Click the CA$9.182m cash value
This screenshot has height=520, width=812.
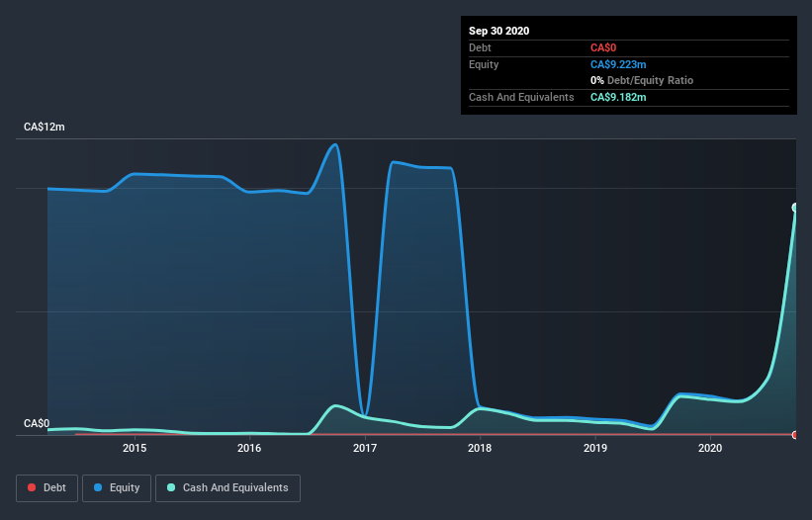point(618,97)
